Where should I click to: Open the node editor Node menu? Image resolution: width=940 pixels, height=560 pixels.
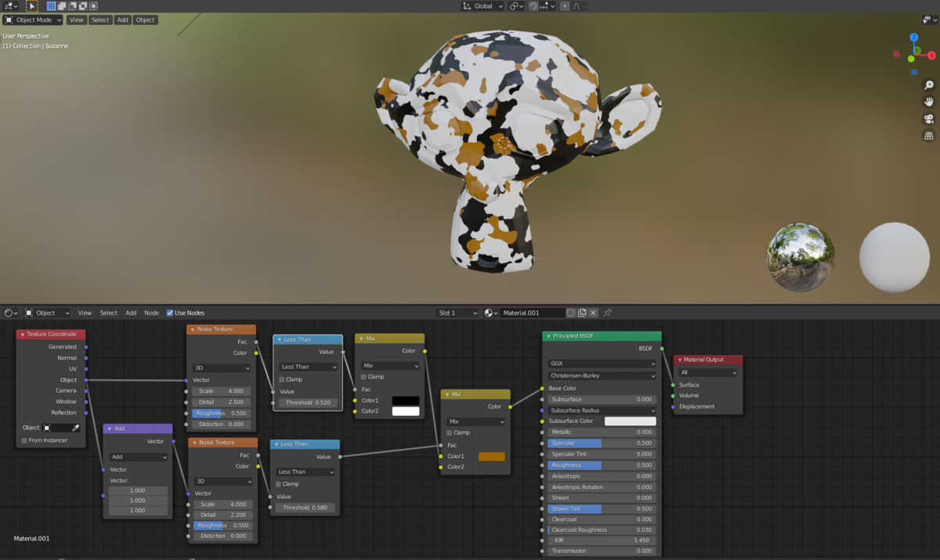pyautogui.click(x=151, y=313)
